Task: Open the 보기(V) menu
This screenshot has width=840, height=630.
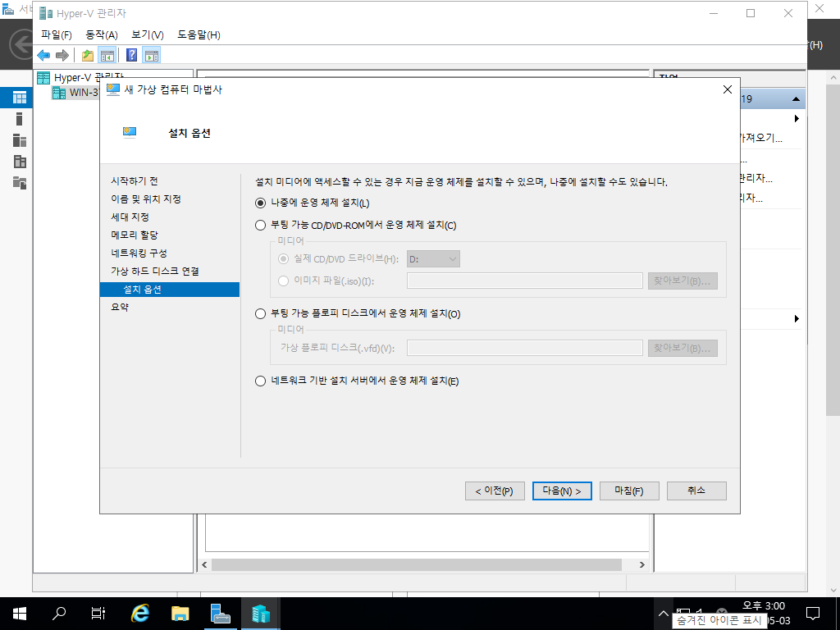Action: click(x=148, y=34)
